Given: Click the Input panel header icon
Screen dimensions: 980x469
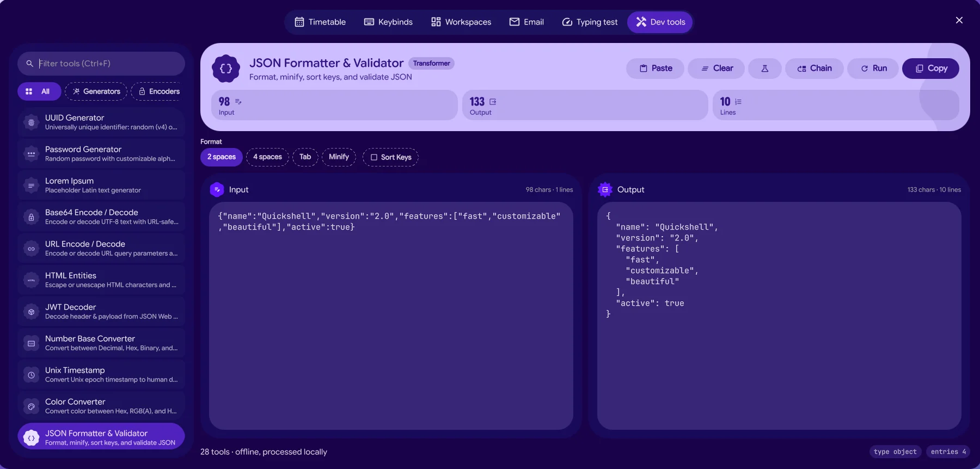Looking at the screenshot, I should click(x=217, y=189).
